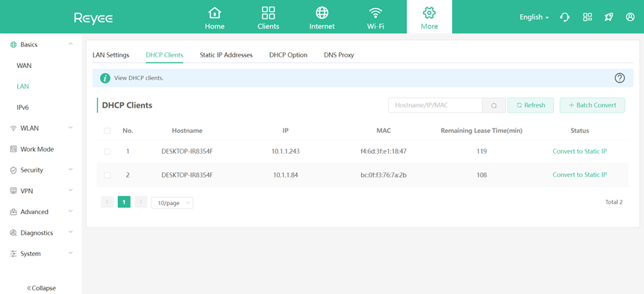
Task: Click lease time value 108
Action: [482, 175]
